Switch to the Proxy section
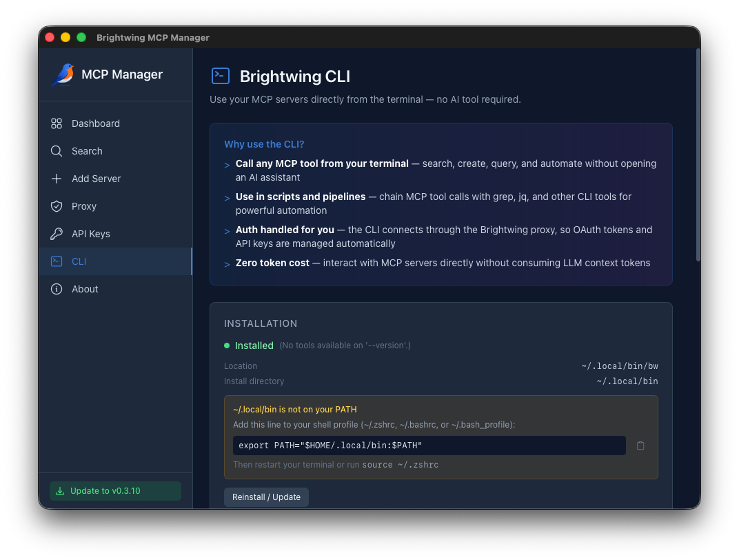Image resolution: width=739 pixels, height=560 pixels. (116, 206)
